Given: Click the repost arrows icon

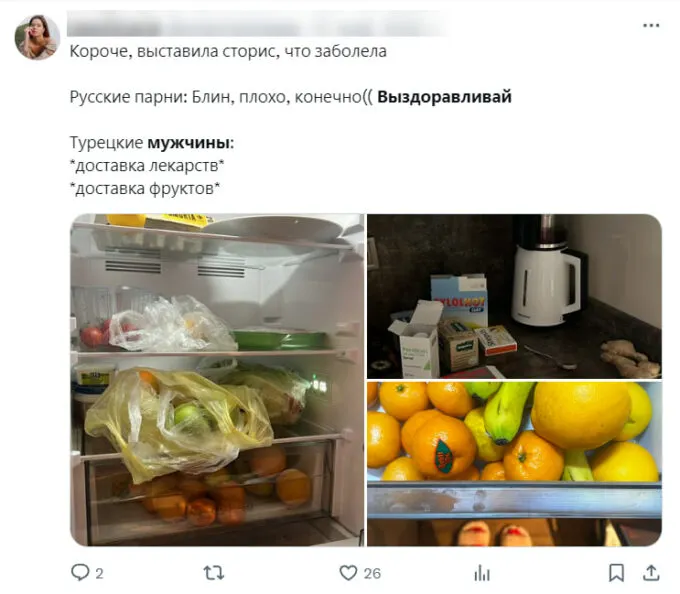Looking at the screenshot, I should (x=214, y=573).
